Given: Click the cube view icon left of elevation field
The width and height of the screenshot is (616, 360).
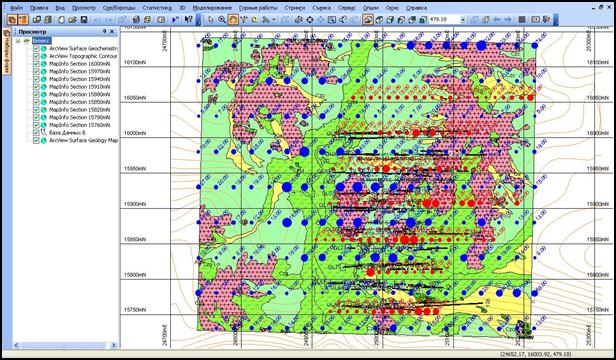Looking at the screenshot, I should 423,19.
